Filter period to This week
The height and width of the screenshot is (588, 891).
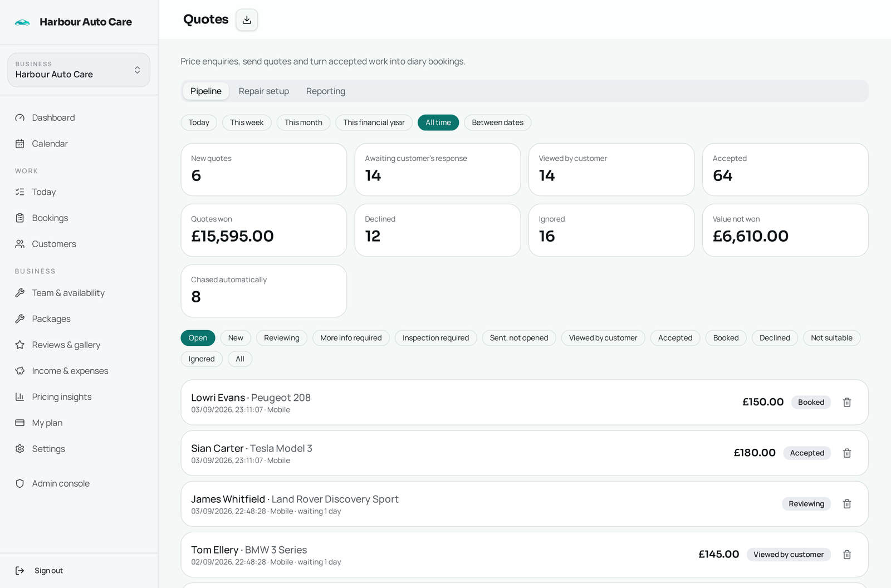pyautogui.click(x=247, y=122)
